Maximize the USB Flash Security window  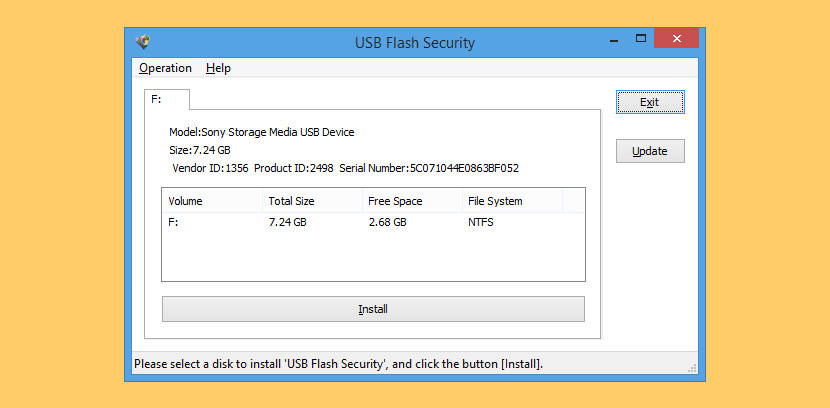click(641, 39)
